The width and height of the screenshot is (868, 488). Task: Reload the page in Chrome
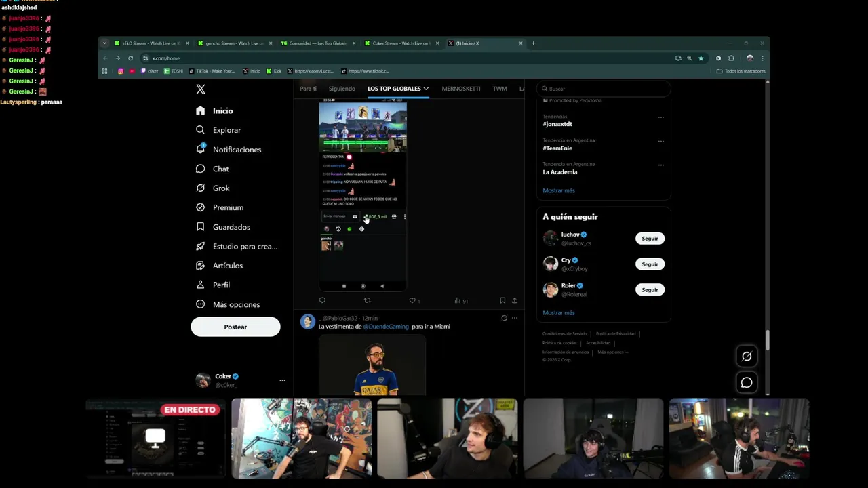(x=130, y=58)
